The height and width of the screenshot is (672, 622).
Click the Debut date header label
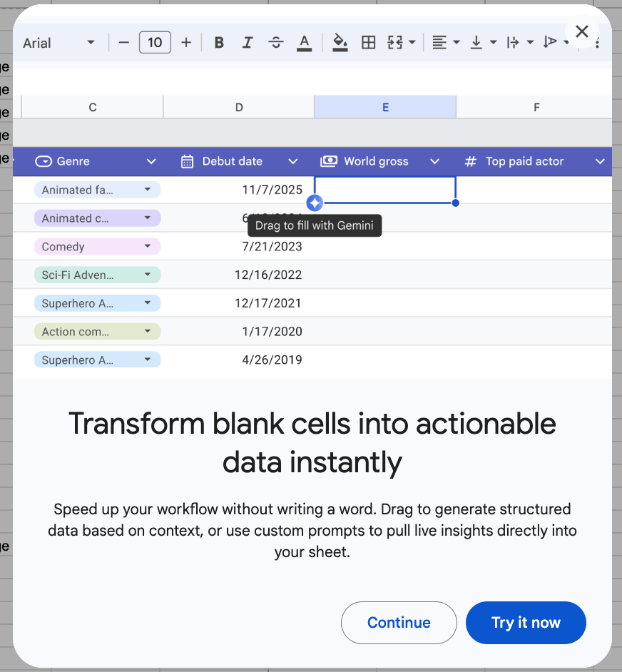click(233, 161)
